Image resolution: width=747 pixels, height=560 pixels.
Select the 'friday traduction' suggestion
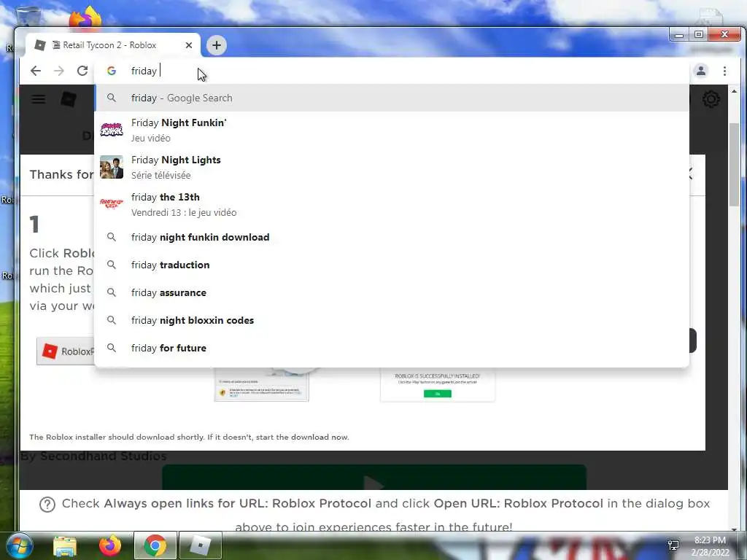[x=392, y=265]
